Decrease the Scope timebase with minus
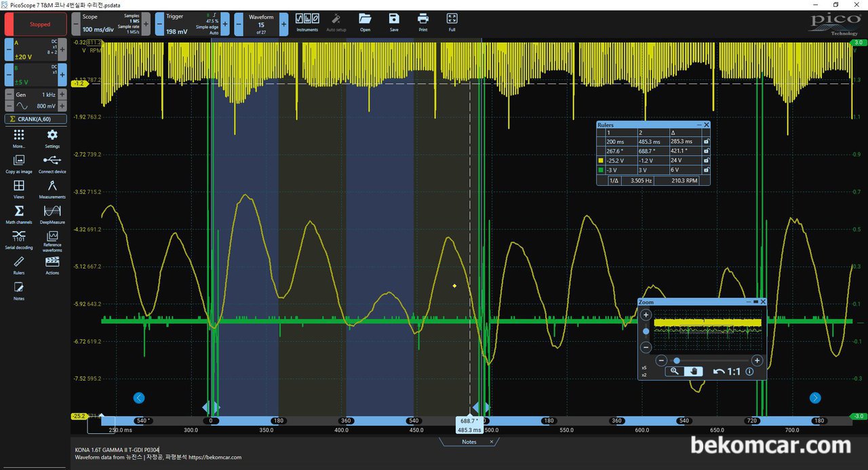Image resolution: width=868 pixels, height=470 pixels. coord(76,24)
